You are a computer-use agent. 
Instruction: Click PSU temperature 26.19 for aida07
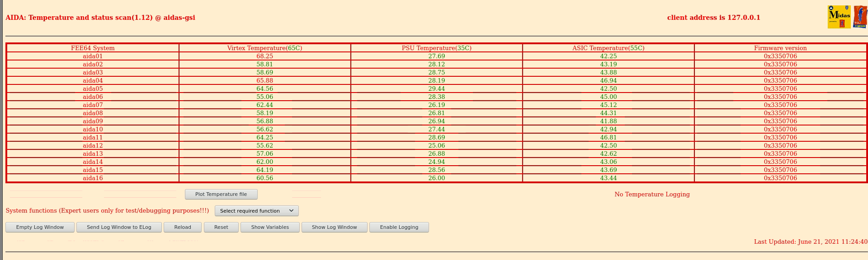[437, 105]
